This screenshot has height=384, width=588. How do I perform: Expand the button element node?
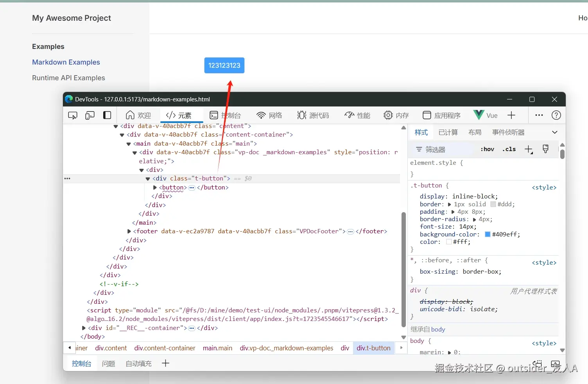coord(155,187)
